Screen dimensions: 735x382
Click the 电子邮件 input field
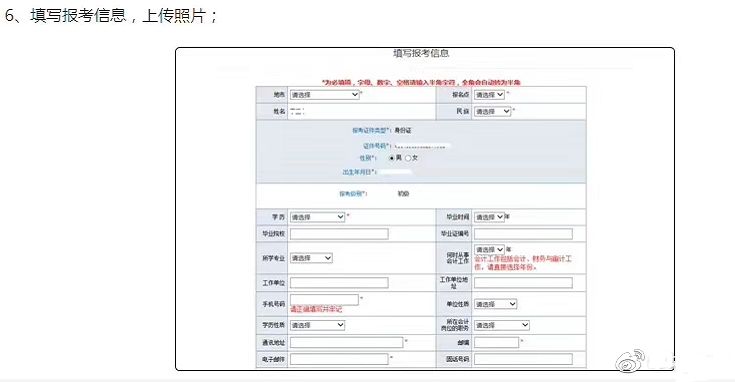(339, 360)
